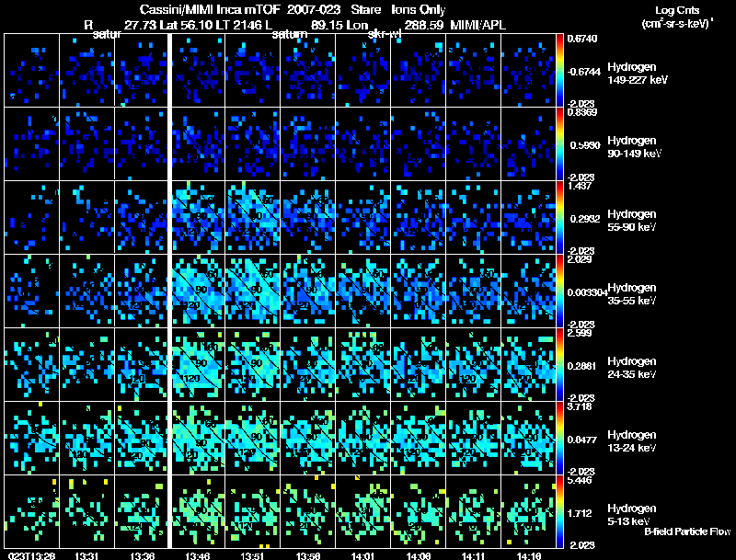Image resolution: width=736 pixels, height=560 pixels.
Task: Click the 0.003304 colorbar midpoint value
Action: tap(587, 292)
